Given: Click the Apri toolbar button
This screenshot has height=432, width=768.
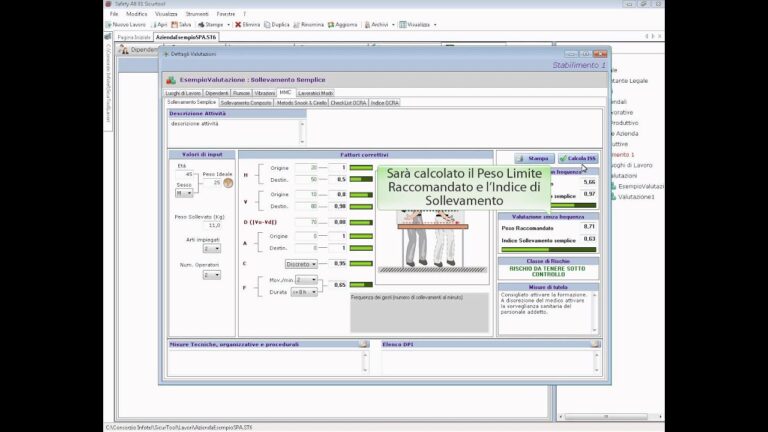Looking at the screenshot, I should click(159, 24).
